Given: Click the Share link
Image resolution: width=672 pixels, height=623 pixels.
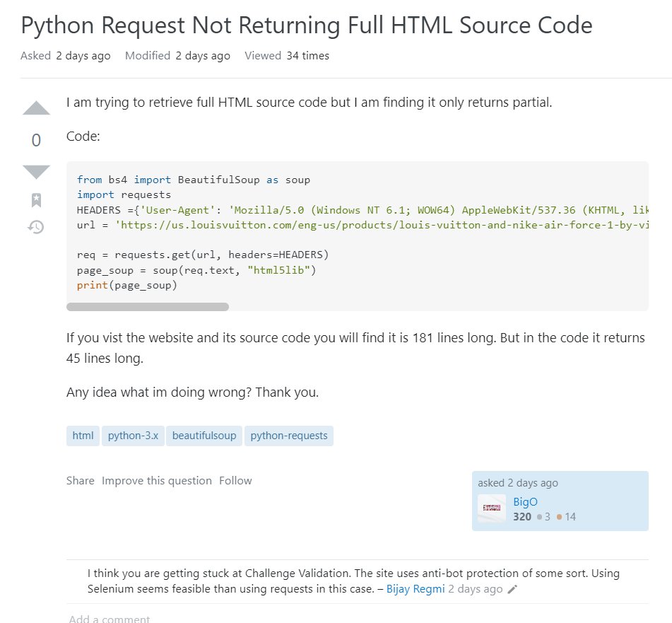Looking at the screenshot, I should point(80,481).
